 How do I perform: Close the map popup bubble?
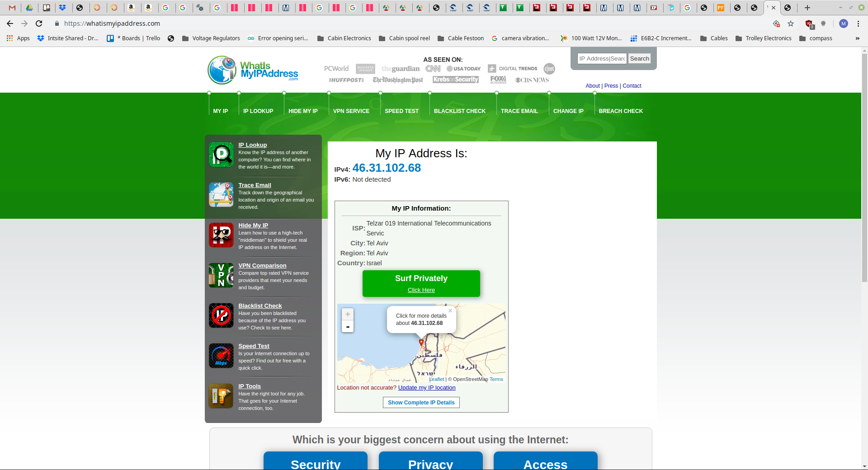(x=450, y=310)
